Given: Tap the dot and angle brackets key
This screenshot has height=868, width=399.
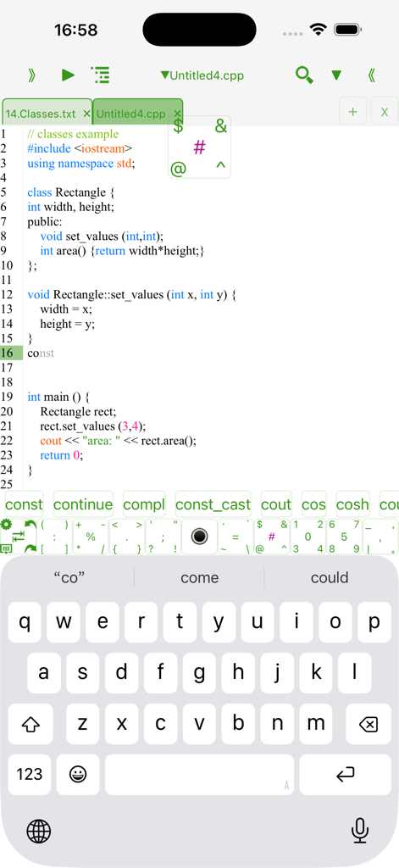Looking at the screenshot, I should tap(127, 537).
